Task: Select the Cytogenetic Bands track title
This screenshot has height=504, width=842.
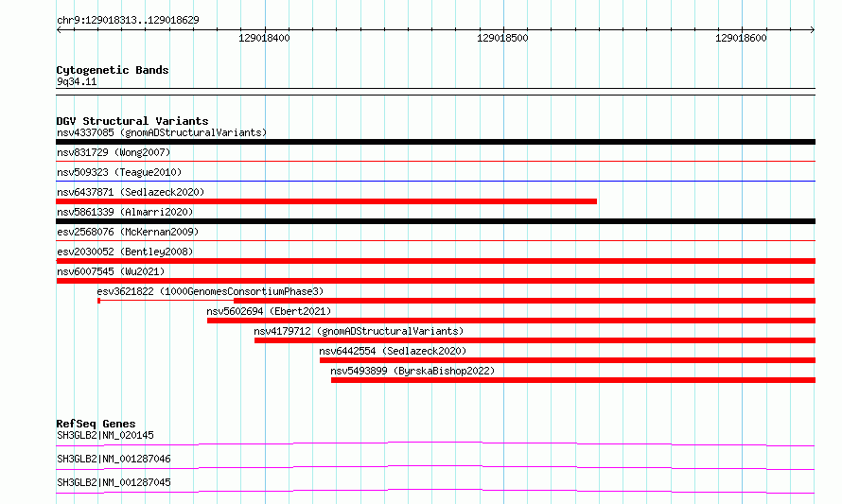Action: [x=113, y=70]
